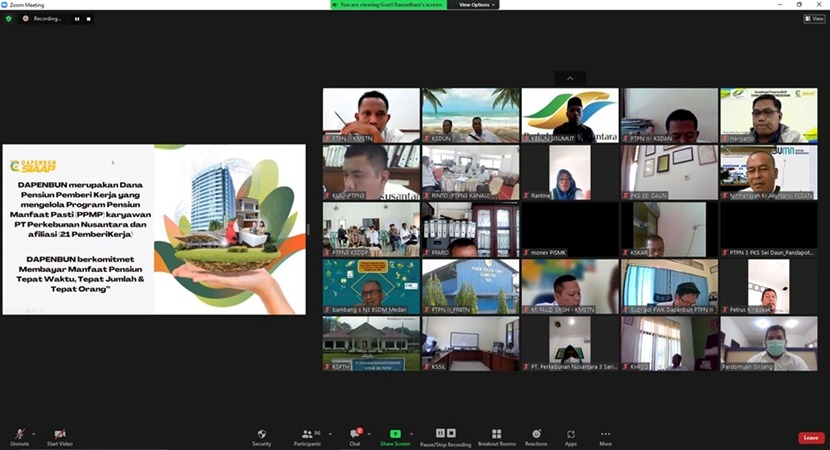Click the green encryption shield icon
Viewport: 830px width, 450px height.
(x=9, y=18)
